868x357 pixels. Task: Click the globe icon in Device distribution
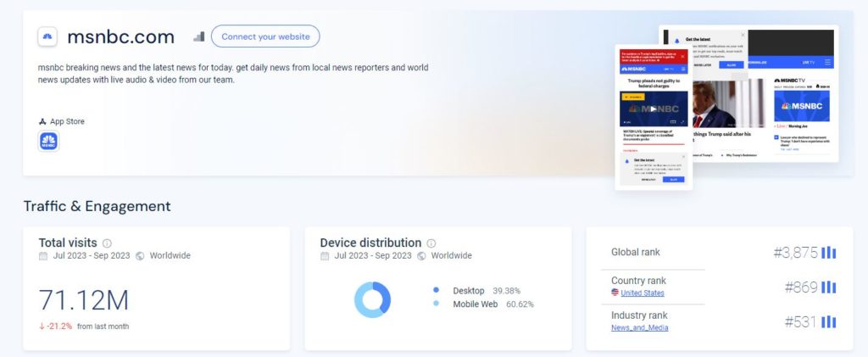422,256
